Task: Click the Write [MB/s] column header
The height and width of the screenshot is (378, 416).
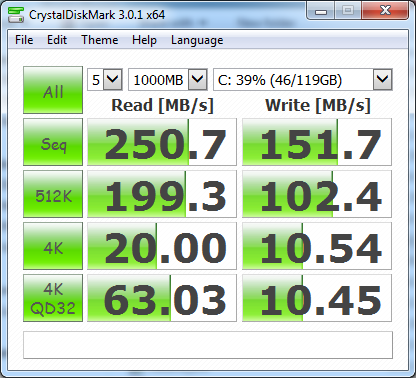Action: 318,106
